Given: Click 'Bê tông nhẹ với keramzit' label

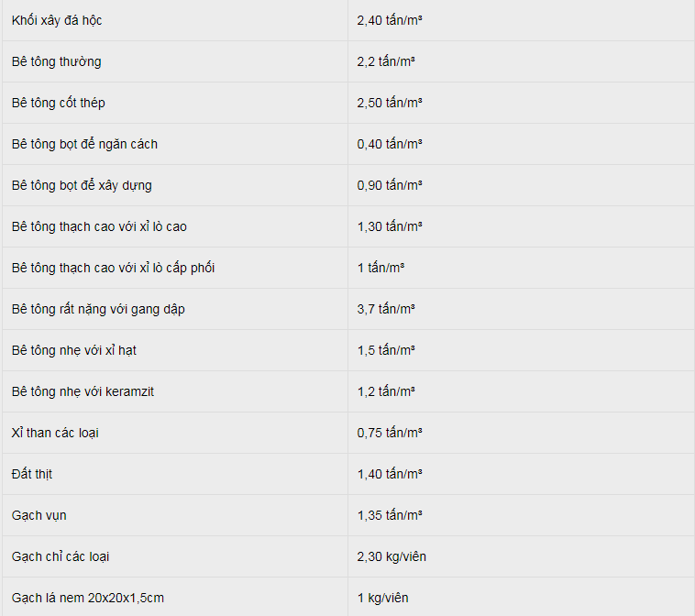Looking at the screenshot, I should coord(83,391).
